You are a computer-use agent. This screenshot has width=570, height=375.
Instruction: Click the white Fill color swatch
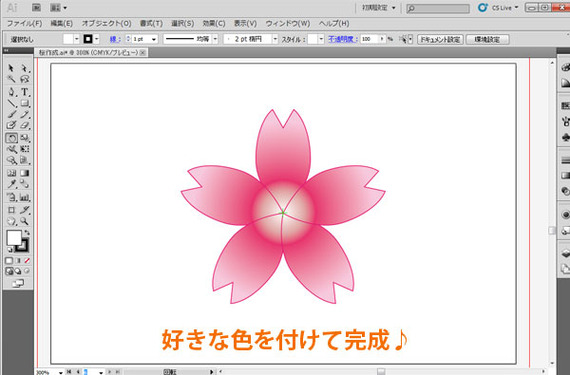(x=14, y=238)
